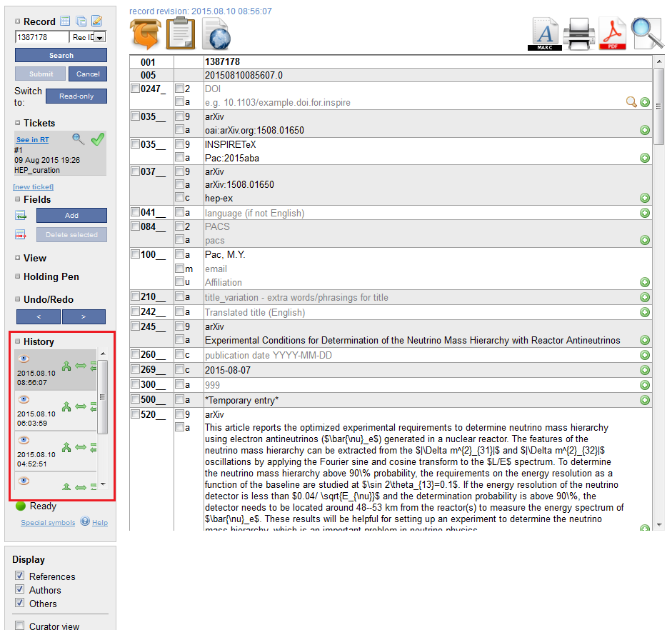Viewport: 672px width, 630px height.
Task: Click the magnifier icon in the 0247 DOI field
Action: click(631, 102)
